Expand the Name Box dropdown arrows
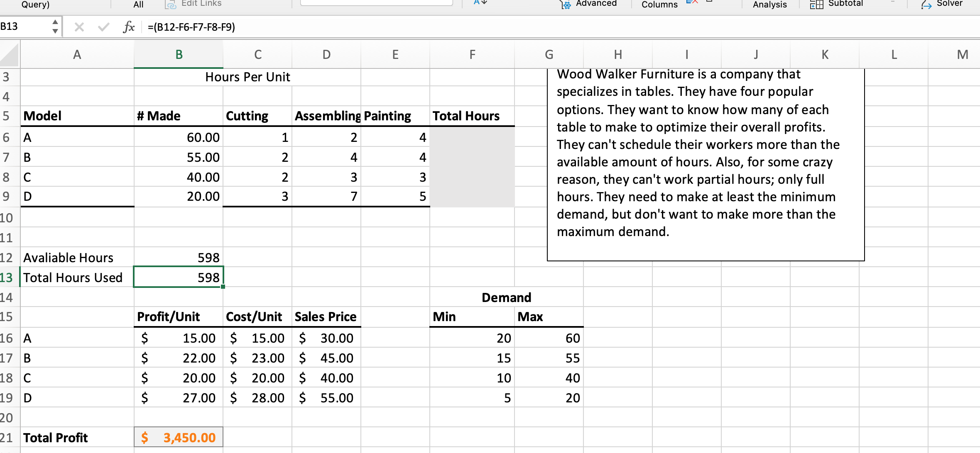This screenshot has height=453, width=980. (x=55, y=27)
